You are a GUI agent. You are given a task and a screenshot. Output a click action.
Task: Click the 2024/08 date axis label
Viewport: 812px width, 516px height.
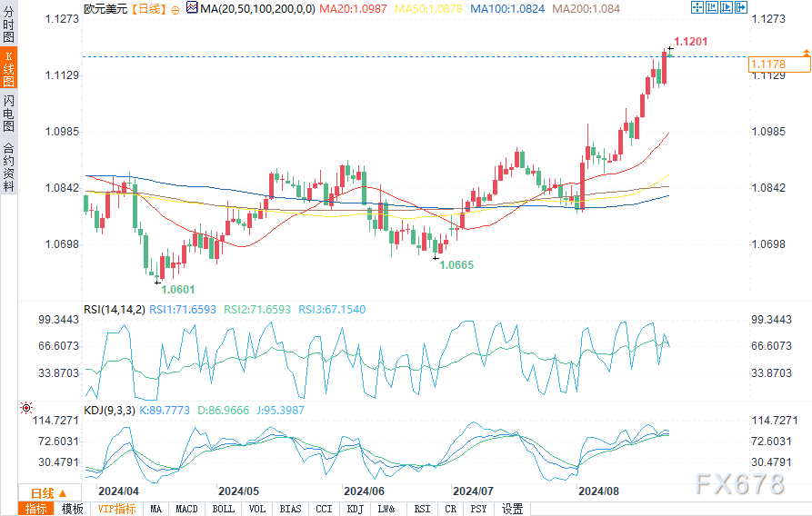(598, 491)
